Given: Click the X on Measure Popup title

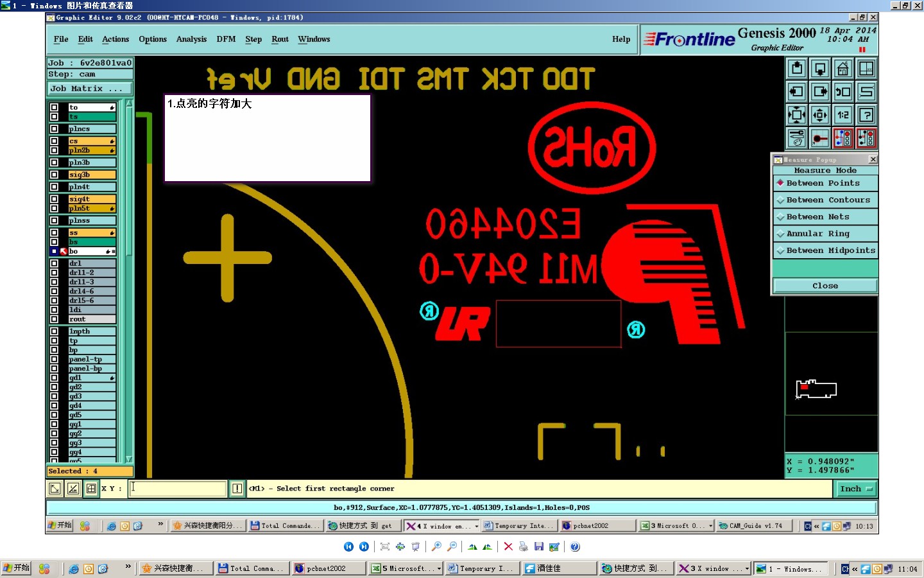Looking at the screenshot, I should point(873,159).
